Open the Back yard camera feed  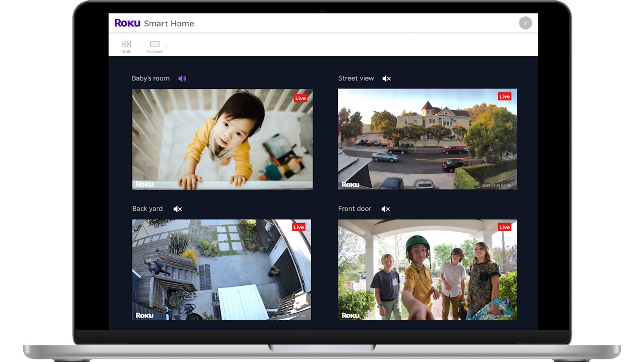click(x=222, y=270)
